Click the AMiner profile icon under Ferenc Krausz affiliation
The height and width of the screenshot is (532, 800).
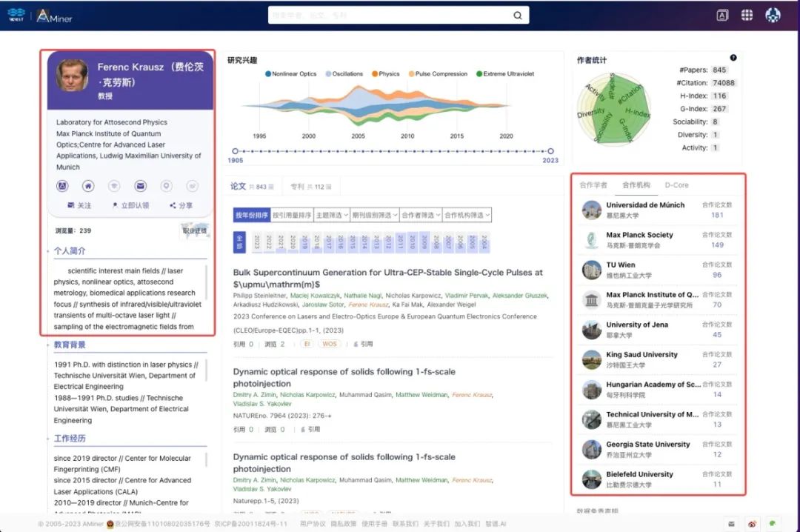(62, 186)
